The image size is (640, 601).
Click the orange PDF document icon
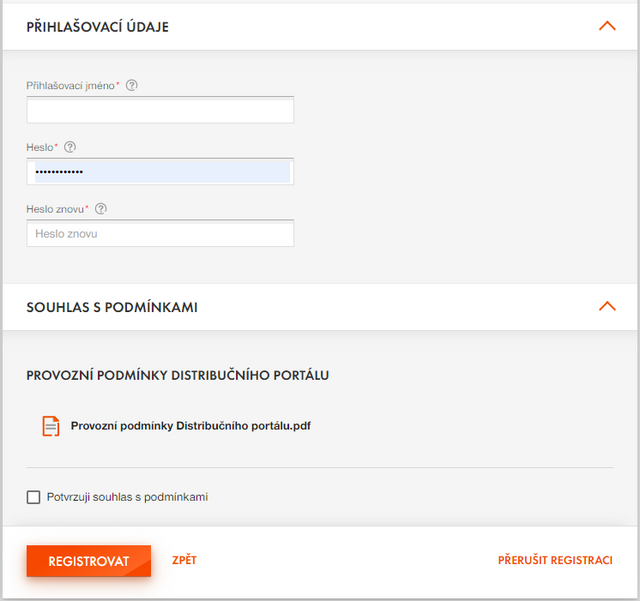click(x=51, y=426)
